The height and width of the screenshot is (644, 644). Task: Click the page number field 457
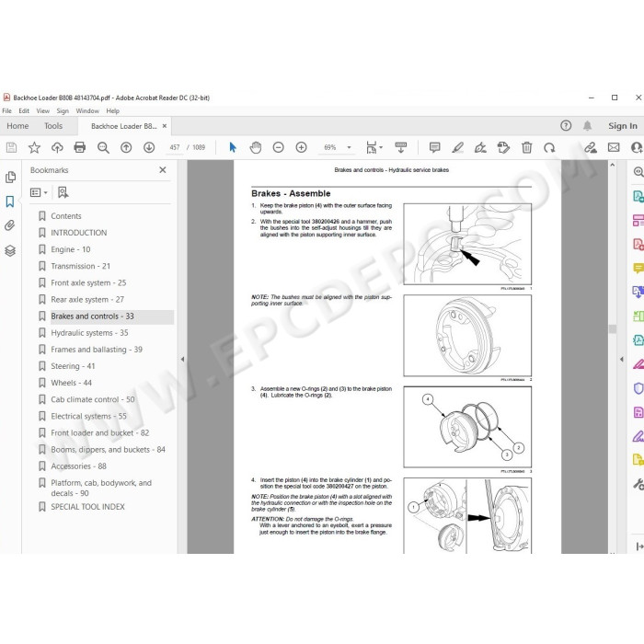coord(175,147)
